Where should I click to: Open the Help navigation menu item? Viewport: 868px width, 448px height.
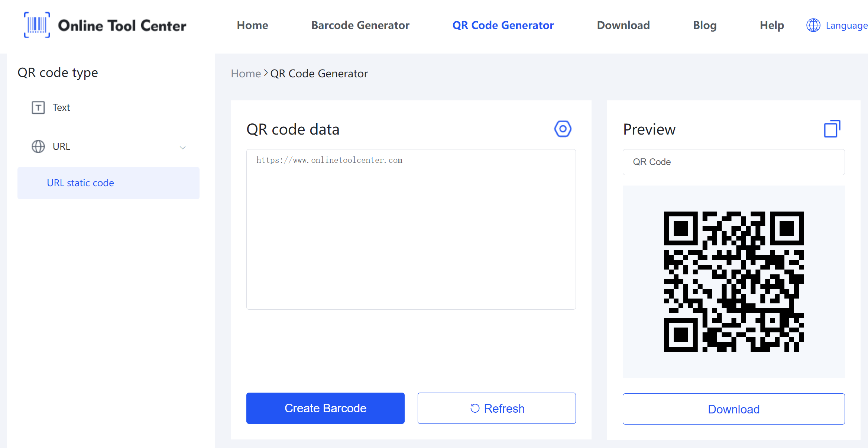[772, 25]
